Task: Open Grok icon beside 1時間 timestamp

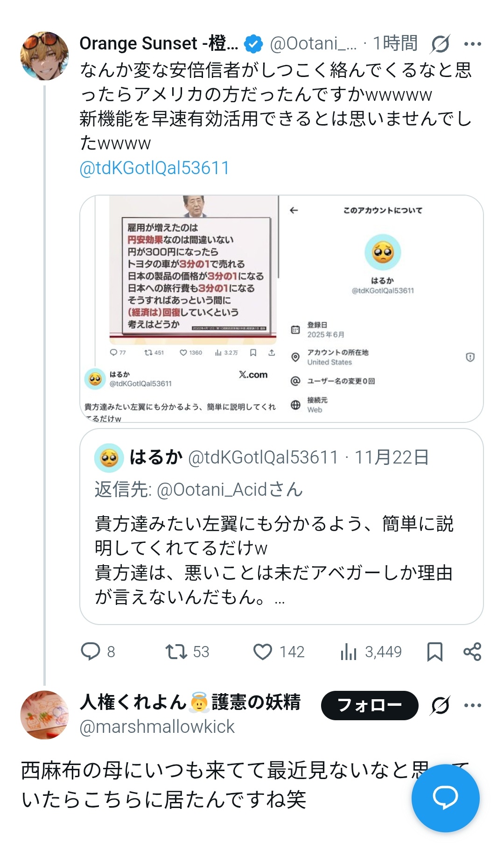Action: coord(440,44)
